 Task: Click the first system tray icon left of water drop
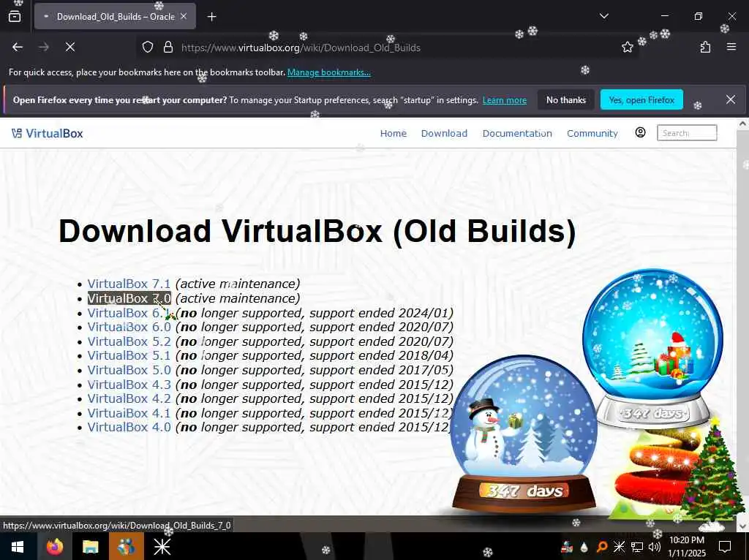(x=567, y=547)
